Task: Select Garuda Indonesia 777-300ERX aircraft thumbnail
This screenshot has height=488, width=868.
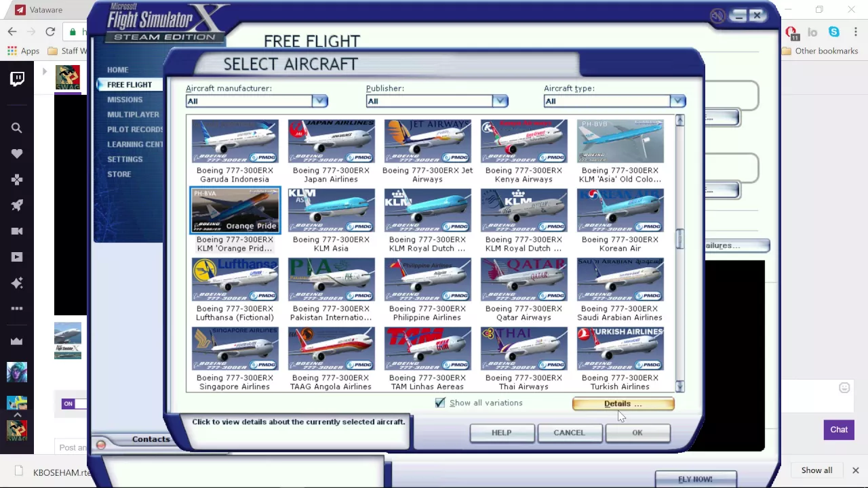Action: [235, 142]
